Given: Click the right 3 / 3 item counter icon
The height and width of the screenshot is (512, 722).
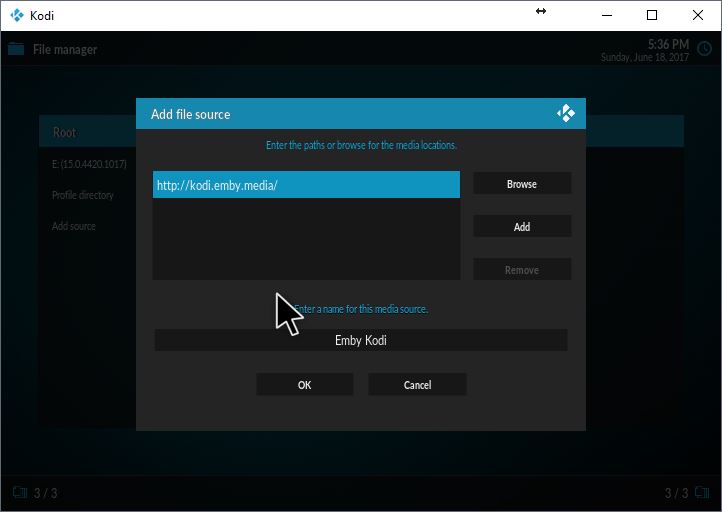Looking at the screenshot, I should 702,492.
